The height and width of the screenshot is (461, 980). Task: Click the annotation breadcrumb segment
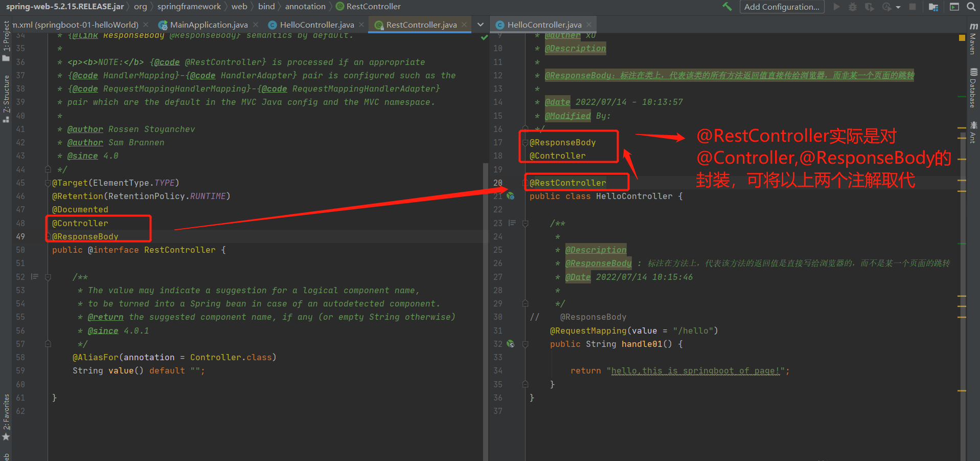tap(305, 7)
